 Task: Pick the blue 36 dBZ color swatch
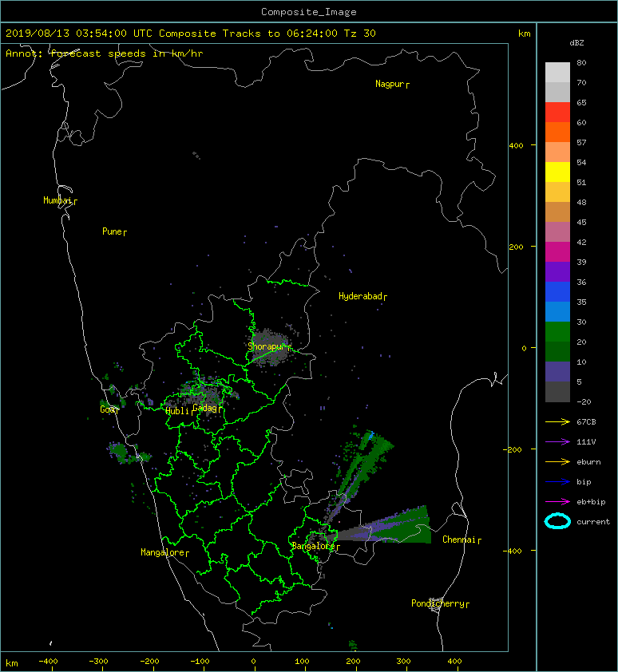[x=557, y=292]
